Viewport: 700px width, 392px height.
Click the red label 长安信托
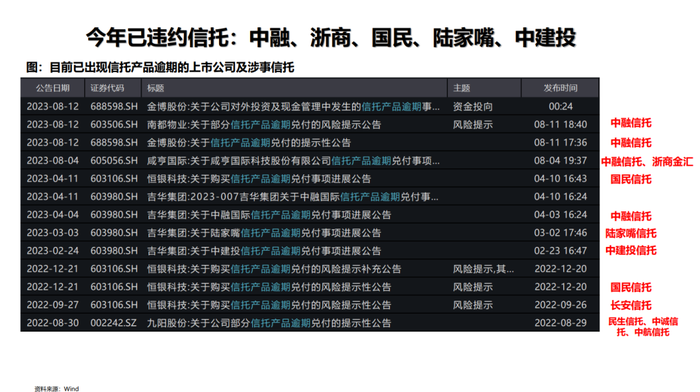[631, 305]
